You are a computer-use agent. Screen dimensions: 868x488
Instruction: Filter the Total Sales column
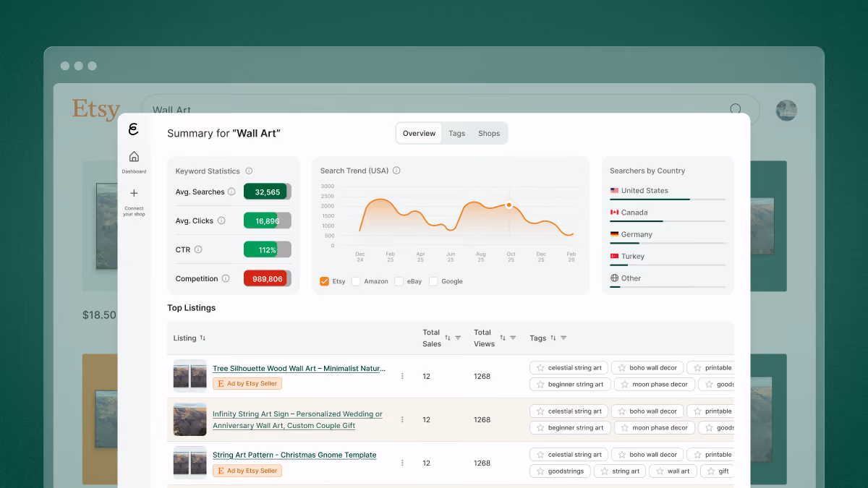[x=458, y=338]
